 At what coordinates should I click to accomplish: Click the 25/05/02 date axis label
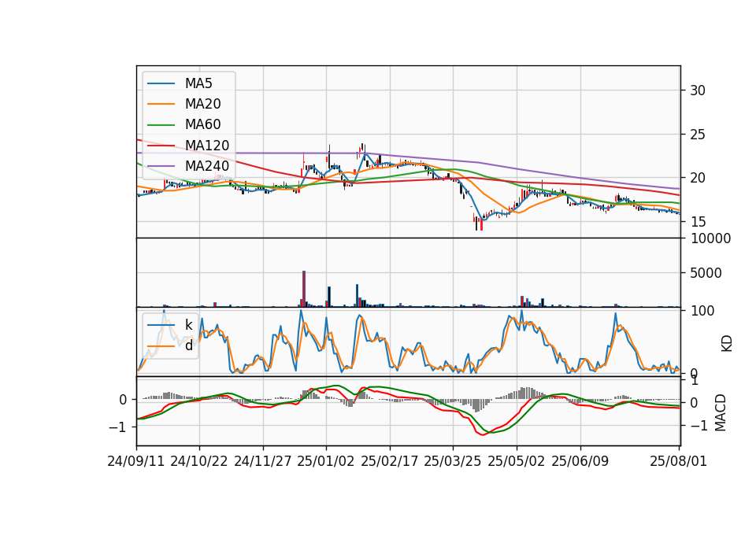point(517,461)
